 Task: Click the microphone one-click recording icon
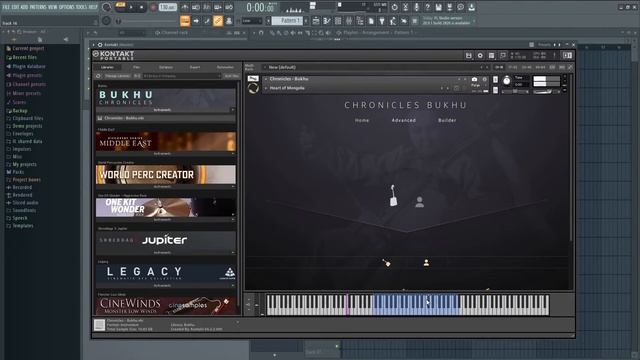(416, 7)
